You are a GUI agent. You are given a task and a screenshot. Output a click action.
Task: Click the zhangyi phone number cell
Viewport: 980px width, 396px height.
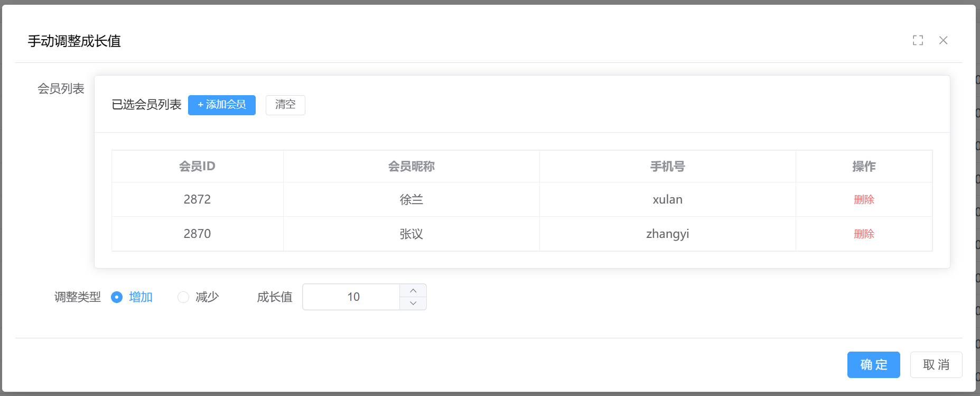click(667, 234)
